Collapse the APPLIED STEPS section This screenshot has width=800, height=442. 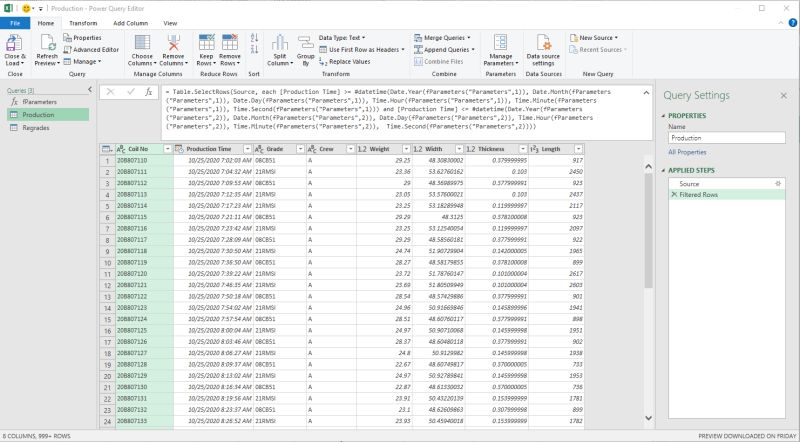coord(663,170)
